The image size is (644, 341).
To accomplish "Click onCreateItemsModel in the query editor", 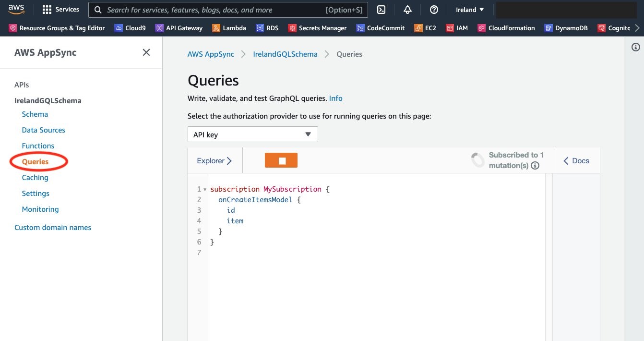I will click(255, 199).
